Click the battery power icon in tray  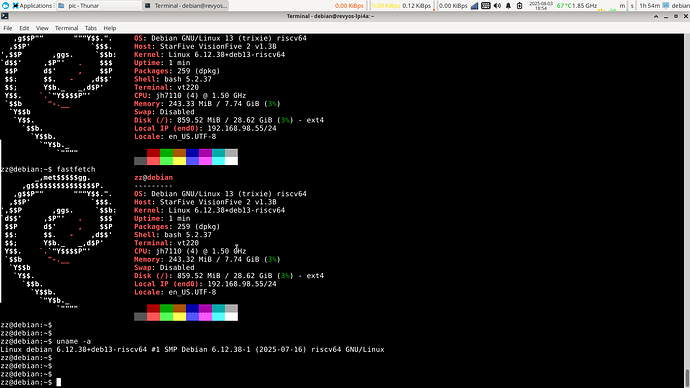520,6
